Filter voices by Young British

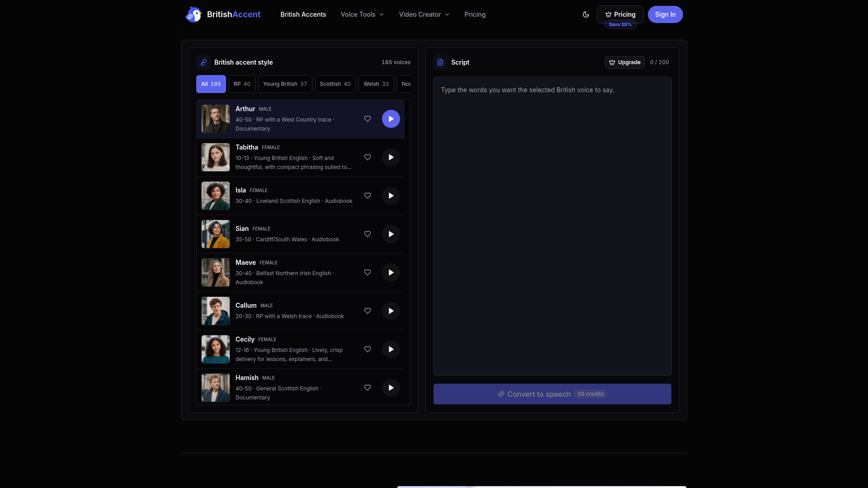click(x=285, y=84)
